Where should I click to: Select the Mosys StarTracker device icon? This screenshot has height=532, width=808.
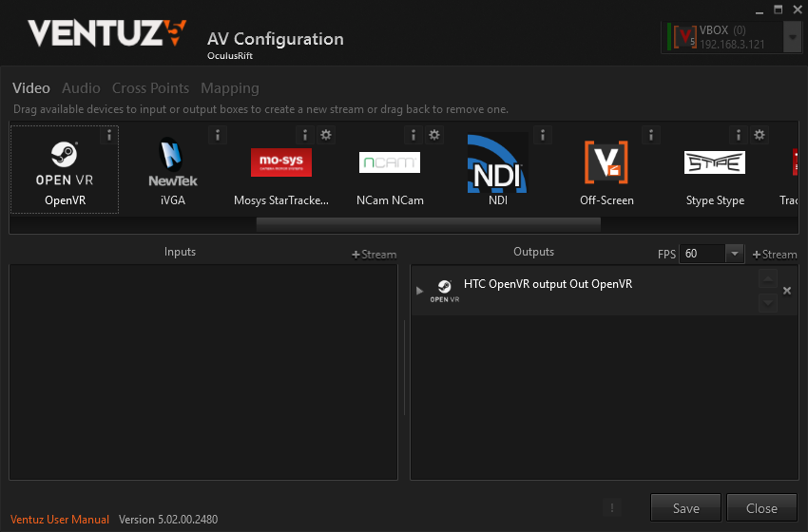point(280,162)
